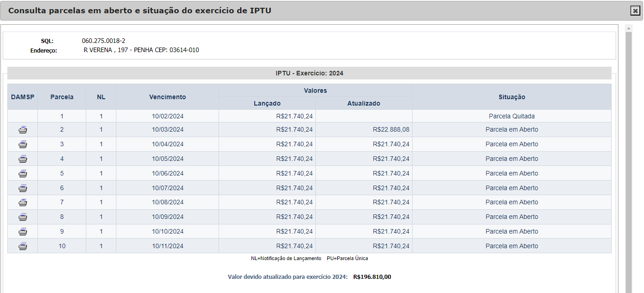Print DAMSP for parcela 4

(x=23, y=159)
